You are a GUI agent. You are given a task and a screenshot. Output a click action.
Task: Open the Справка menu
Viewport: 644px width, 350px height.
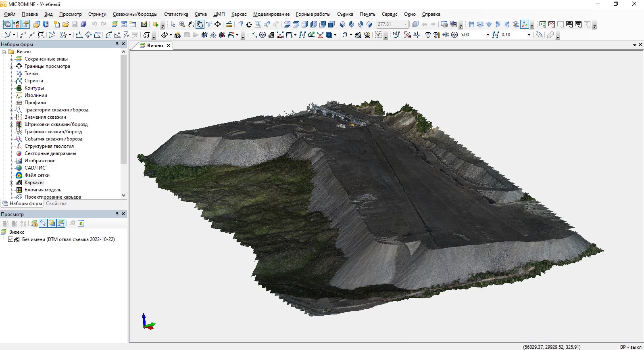click(x=431, y=14)
